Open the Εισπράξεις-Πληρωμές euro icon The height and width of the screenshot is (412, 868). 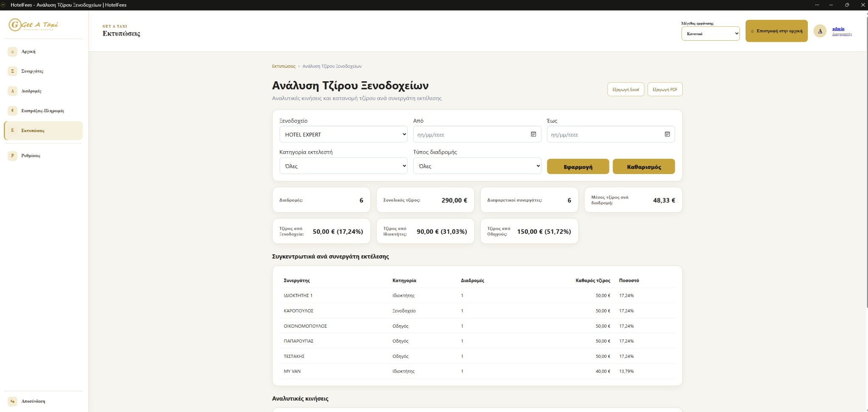pos(12,111)
